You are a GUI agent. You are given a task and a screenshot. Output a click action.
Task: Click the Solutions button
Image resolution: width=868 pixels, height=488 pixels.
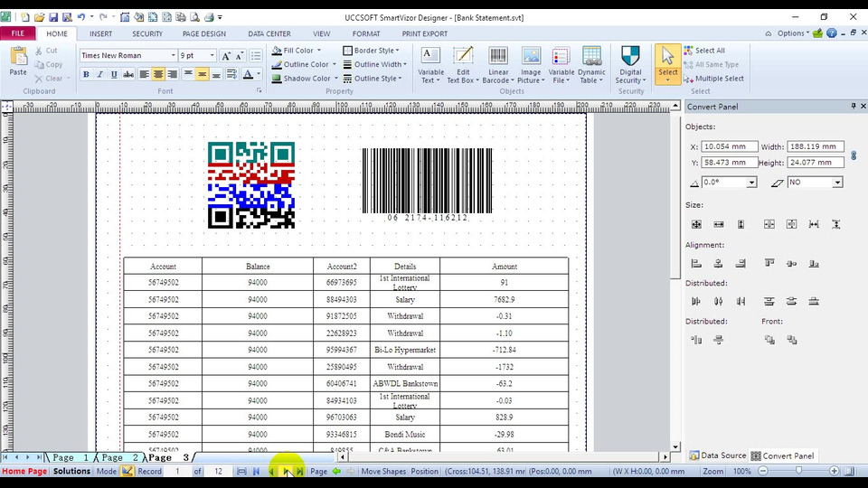[71, 472]
